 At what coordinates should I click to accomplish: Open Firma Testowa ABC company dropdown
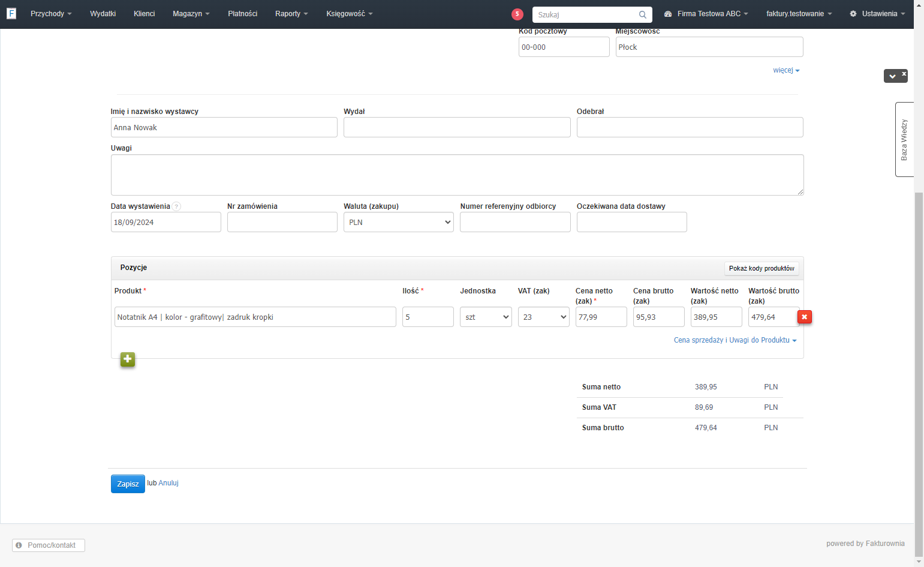(706, 14)
